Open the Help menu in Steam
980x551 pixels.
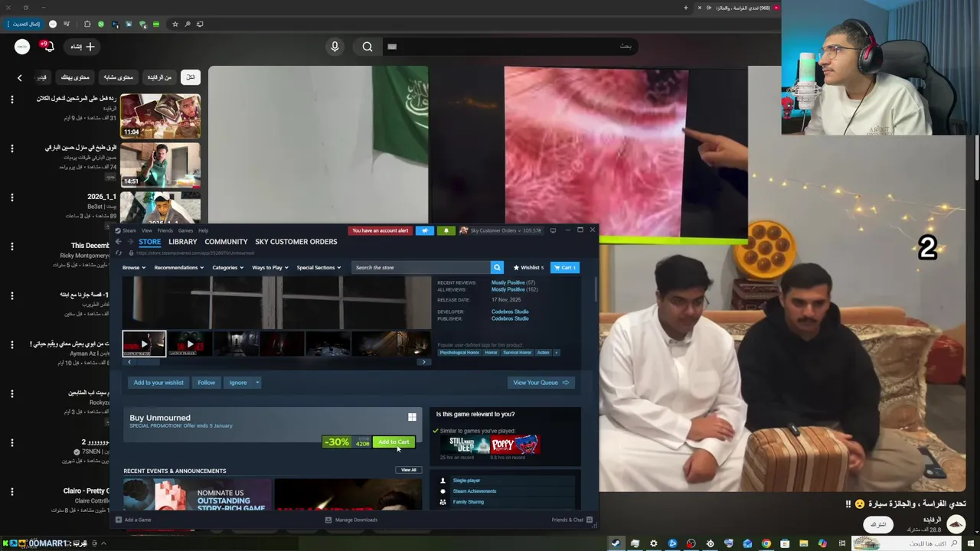[203, 230]
